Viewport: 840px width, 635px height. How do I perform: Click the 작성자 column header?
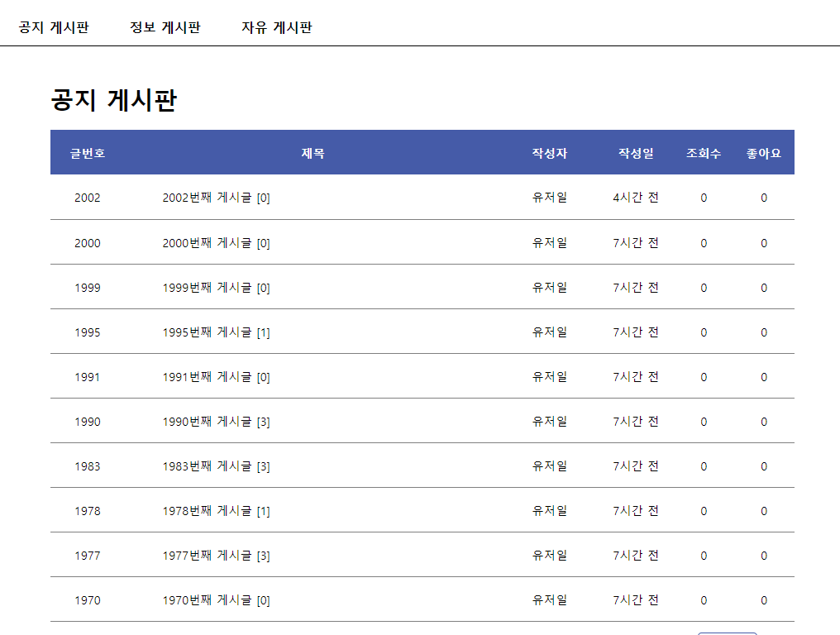(550, 153)
